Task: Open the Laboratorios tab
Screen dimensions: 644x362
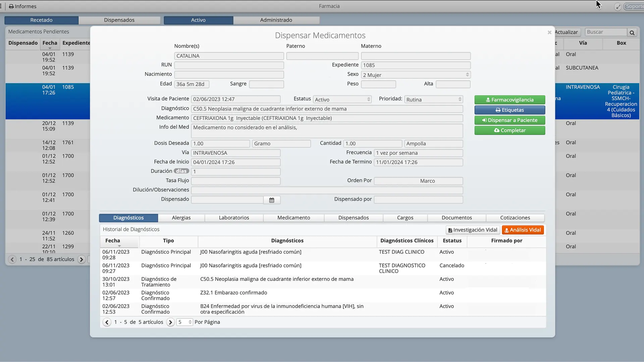Action: click(x=234, y=218)
